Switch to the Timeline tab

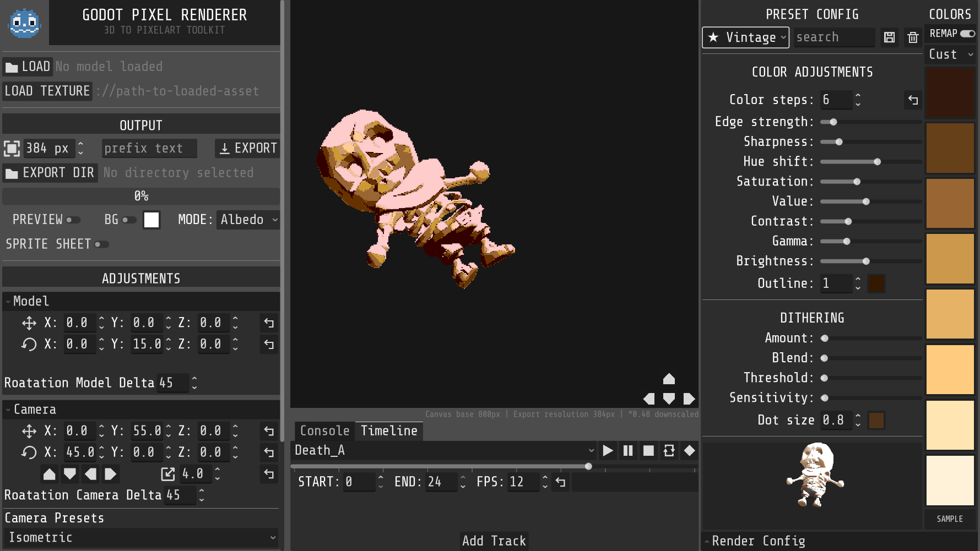tap(389, 431)
